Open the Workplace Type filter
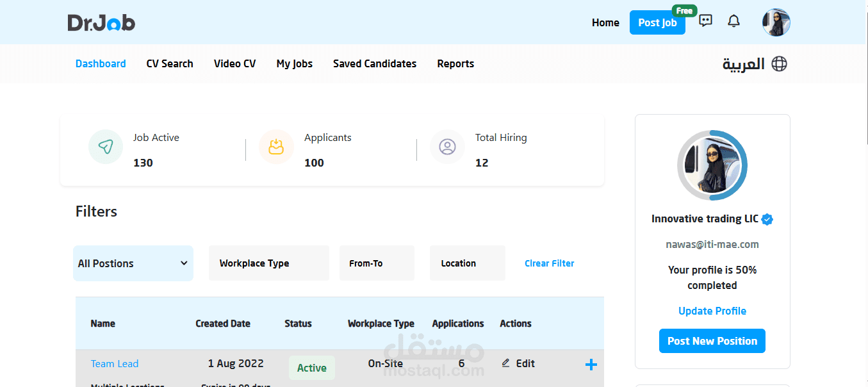This screenshot has height=387, width=868. coord(268,263)
